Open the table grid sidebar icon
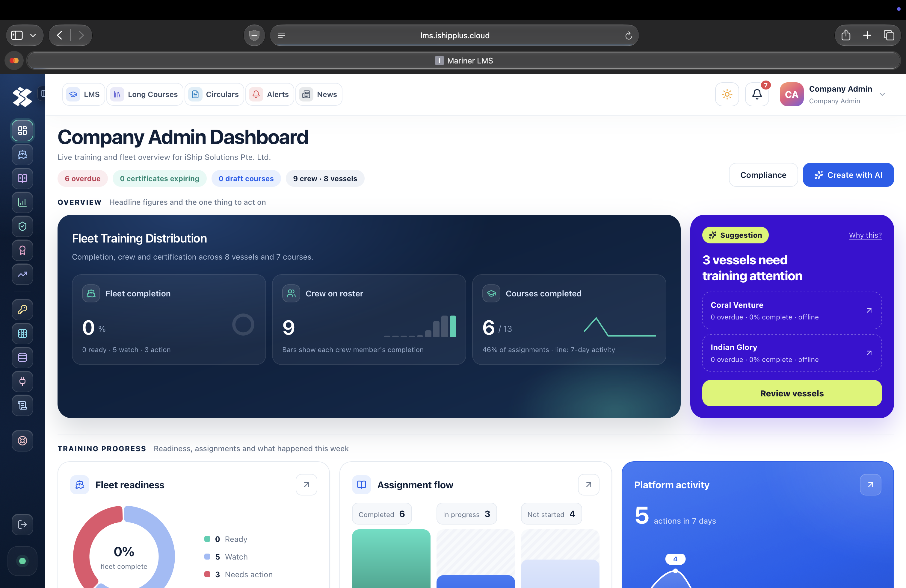Viewport: 906px width, 588px height. (22, 334)
